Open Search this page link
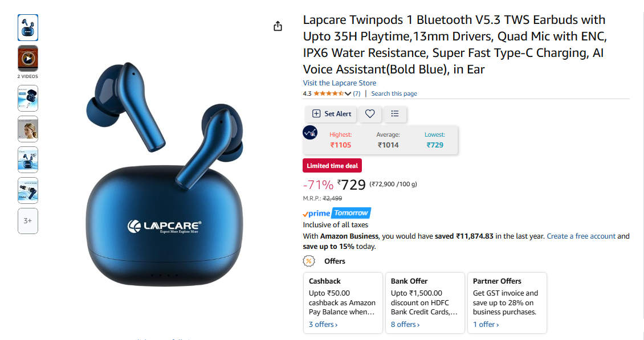Screen dimensions: 644x340 click(394, 93)
